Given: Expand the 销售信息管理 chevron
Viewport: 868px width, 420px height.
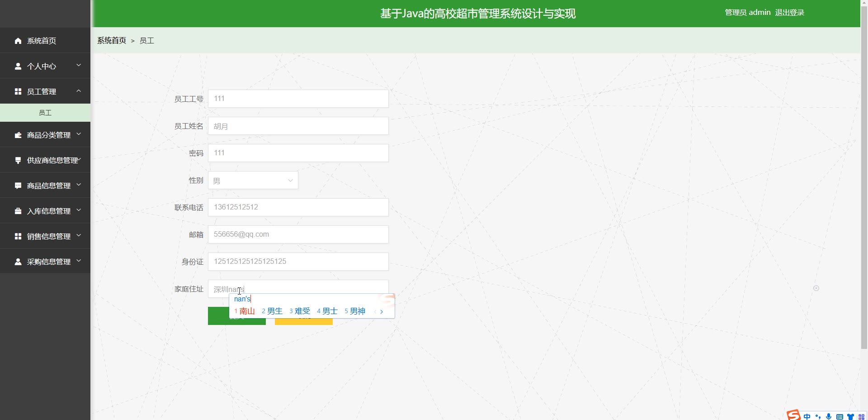Looking at the screenshot, I should click(x=79, y=236).
